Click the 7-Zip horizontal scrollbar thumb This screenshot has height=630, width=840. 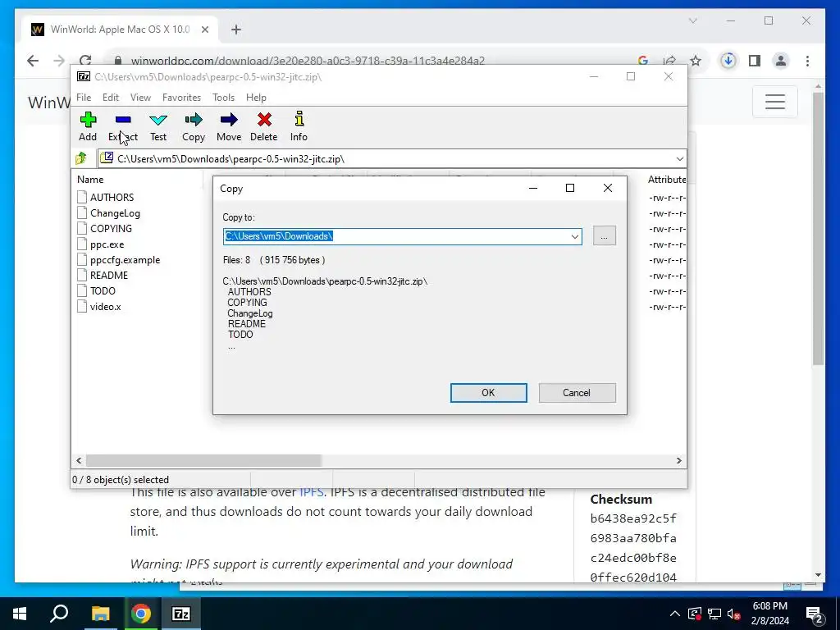(x=203, y=460)
